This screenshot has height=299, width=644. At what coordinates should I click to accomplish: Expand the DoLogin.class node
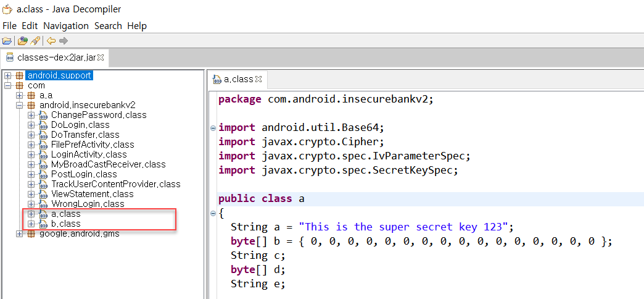click(31, 125)
